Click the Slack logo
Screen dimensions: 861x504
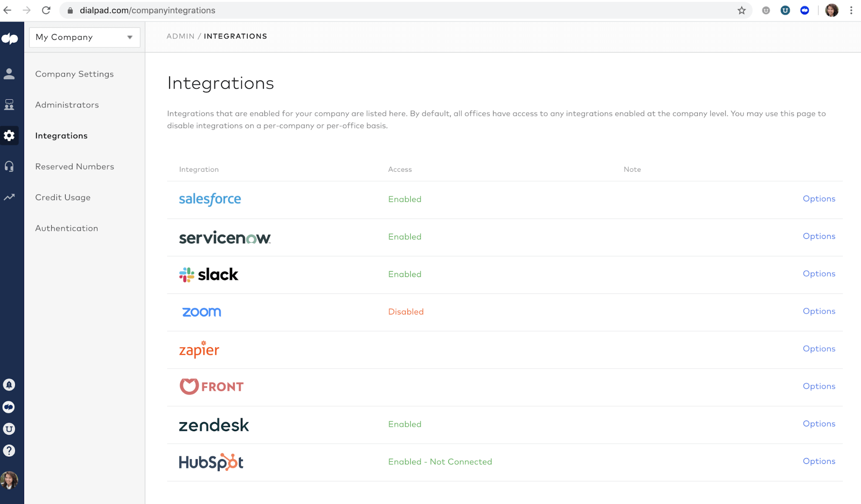tap(208, 275)
